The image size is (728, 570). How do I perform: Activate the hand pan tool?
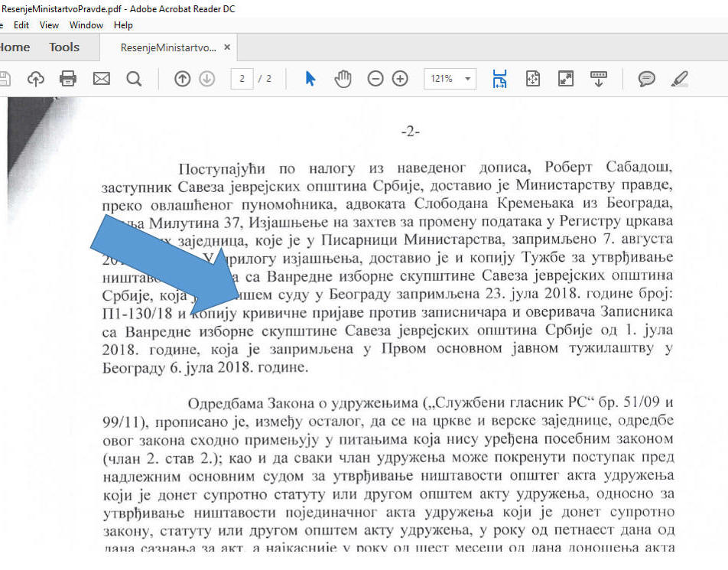(343, 79)
